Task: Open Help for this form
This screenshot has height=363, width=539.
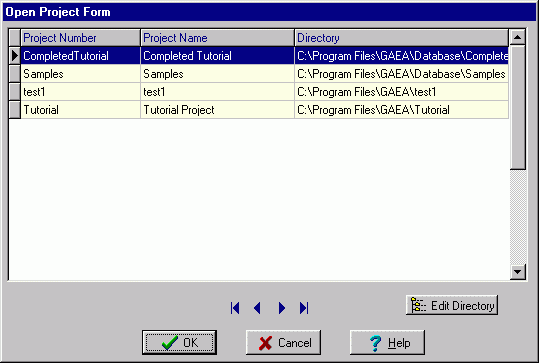Action: point(387,342)
